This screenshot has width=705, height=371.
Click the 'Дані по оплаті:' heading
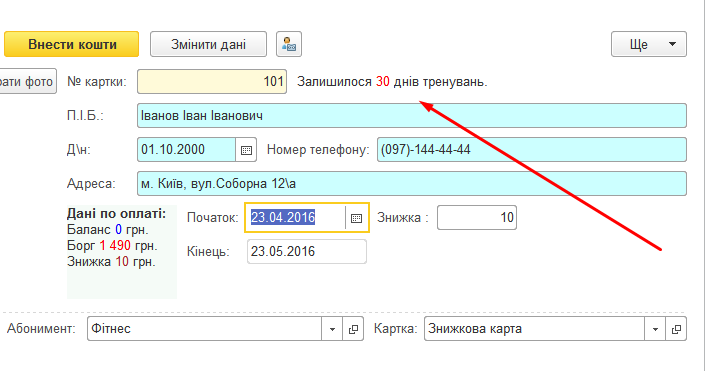click(116, 213)
